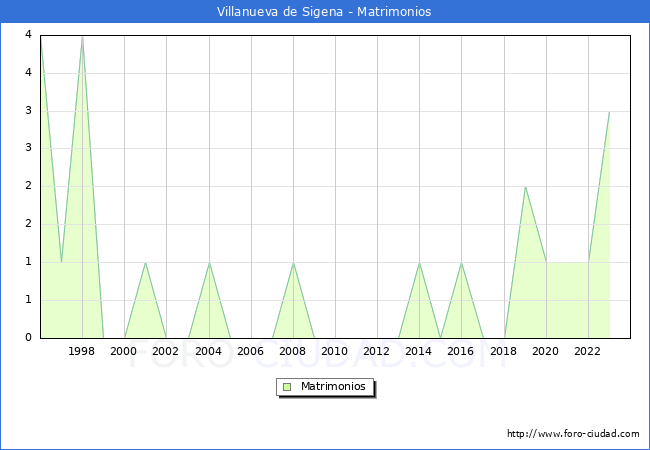Click the green Matrimonios legend swatch
This screenshot has width=650, height=450.
(287, 386)
